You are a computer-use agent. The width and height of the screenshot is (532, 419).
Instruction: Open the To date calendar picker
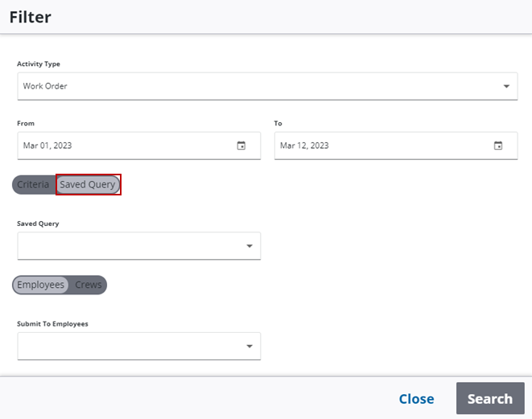pyautogui.click(x=497, y=146)
